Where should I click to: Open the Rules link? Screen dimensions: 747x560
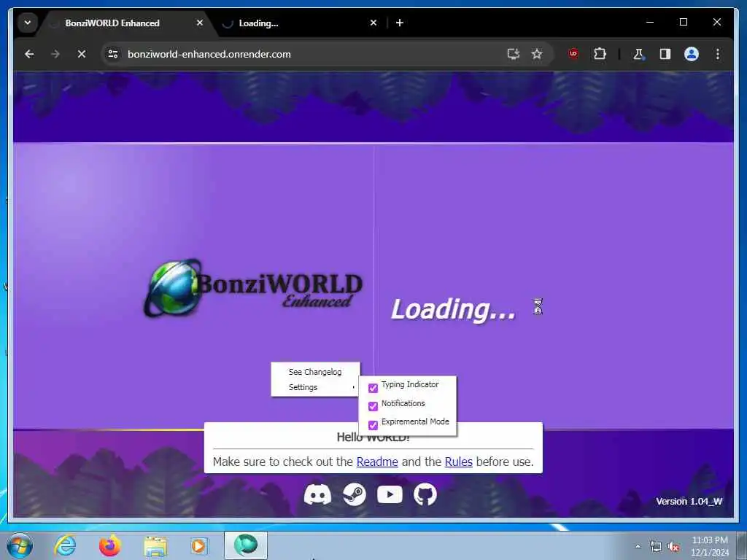[x=458, y=462]
